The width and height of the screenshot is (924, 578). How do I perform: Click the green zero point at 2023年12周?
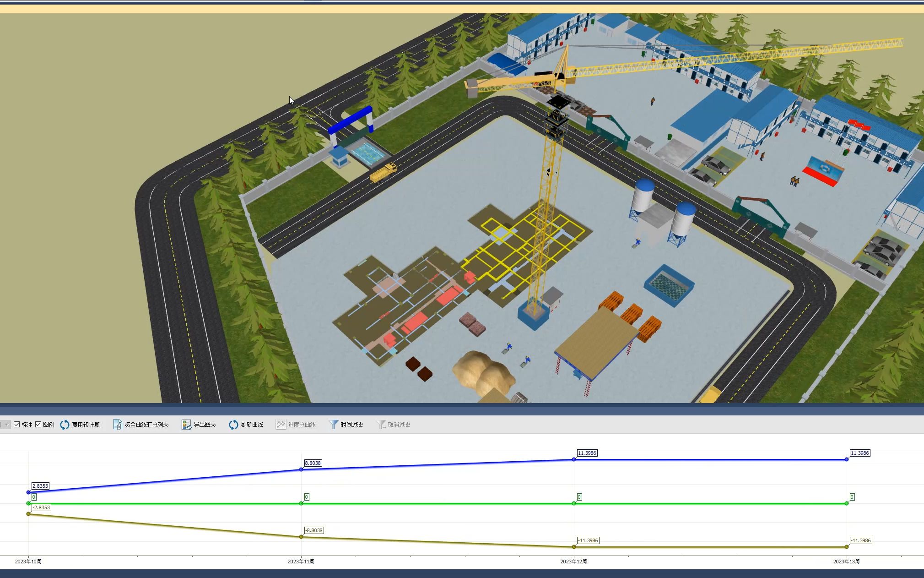tap(574, 503)
